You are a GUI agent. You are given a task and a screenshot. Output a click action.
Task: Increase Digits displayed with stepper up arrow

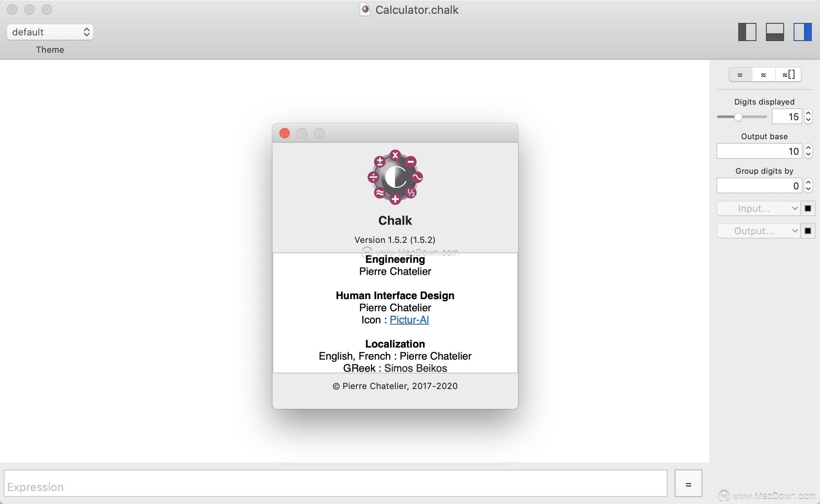tap(808, 113)
